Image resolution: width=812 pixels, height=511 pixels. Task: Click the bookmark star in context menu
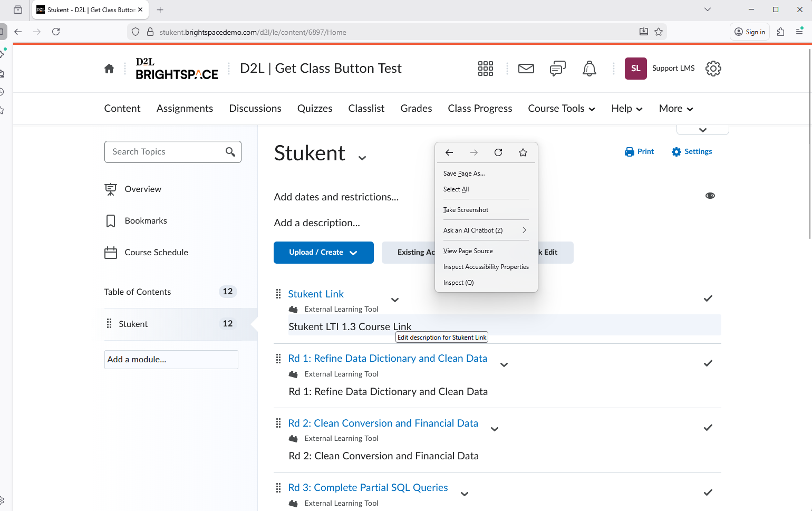(x=523, y=152)
